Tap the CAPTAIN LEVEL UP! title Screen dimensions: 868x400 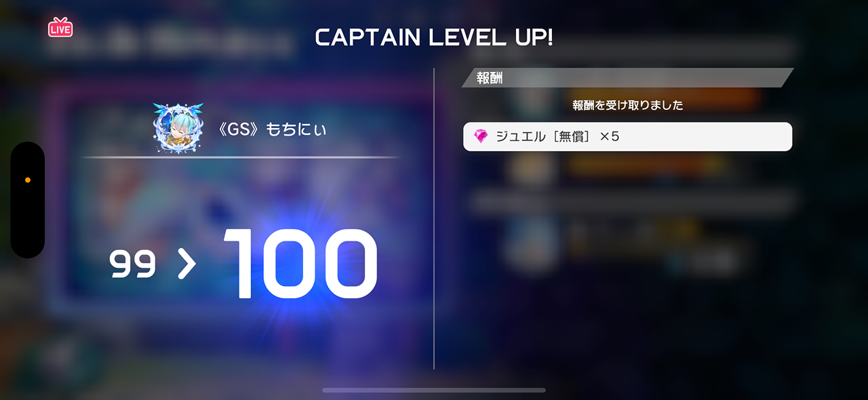pos(434,38)
